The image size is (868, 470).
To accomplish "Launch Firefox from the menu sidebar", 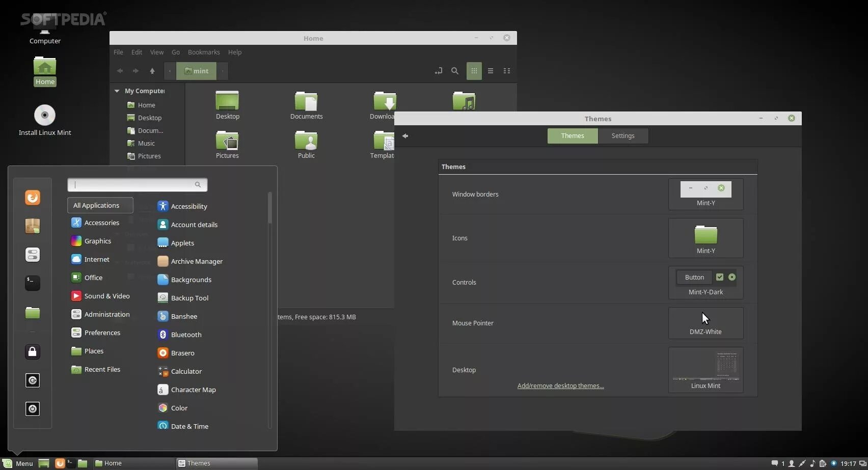I will tap(33, 198).
